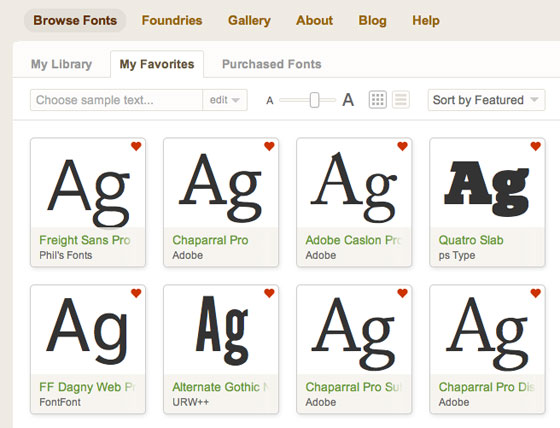Viewport: 560px width, 428px height.
Task: Open the Help navigation link
Action: [x=426, y=20]
